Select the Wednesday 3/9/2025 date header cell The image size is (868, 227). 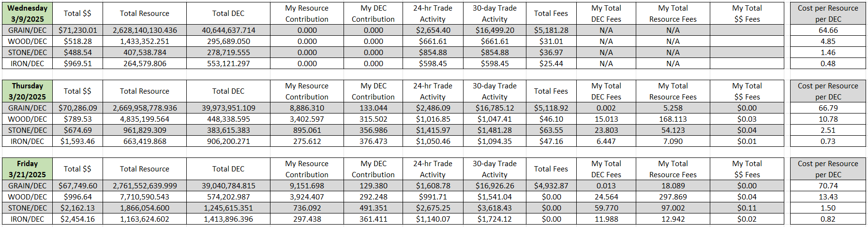27,14
